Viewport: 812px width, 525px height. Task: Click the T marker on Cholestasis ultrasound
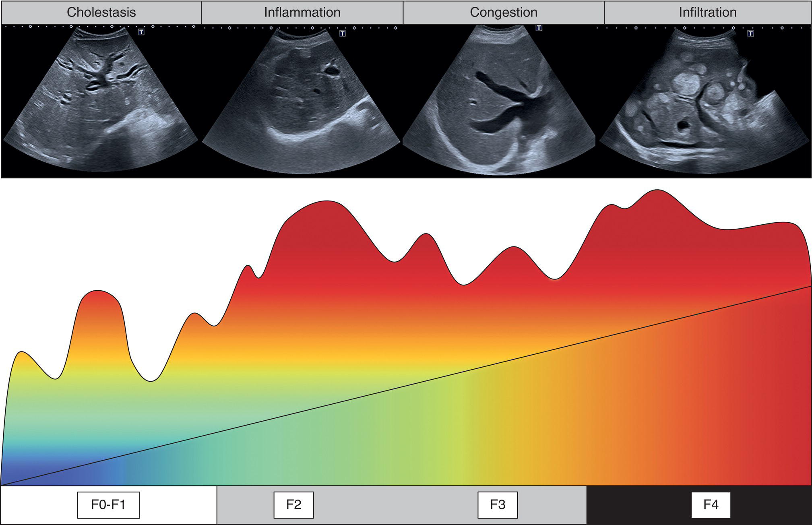click(x=141, y=32)
